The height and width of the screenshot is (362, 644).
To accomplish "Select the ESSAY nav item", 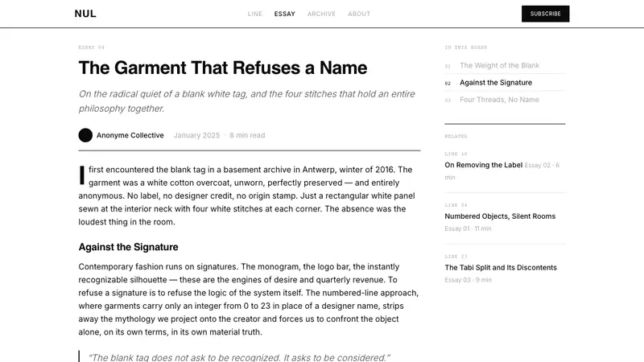I will pos(285,14).
